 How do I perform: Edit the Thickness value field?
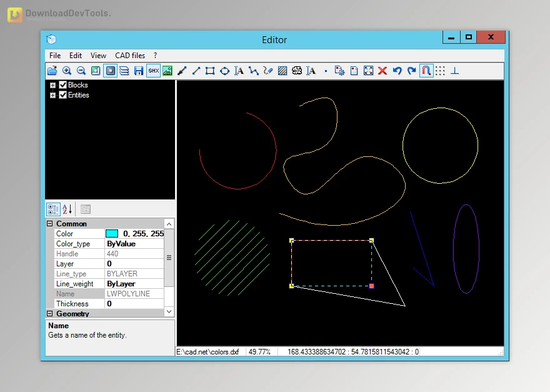pos(134,304)
